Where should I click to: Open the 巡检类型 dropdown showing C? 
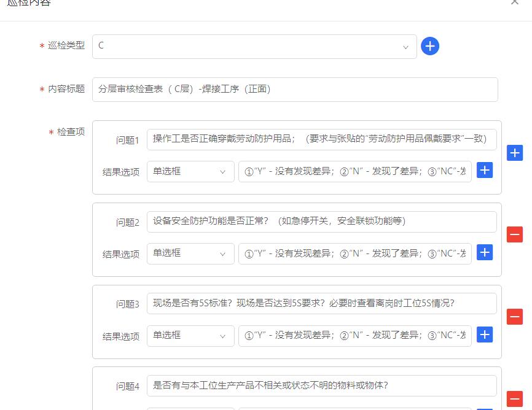254,46
